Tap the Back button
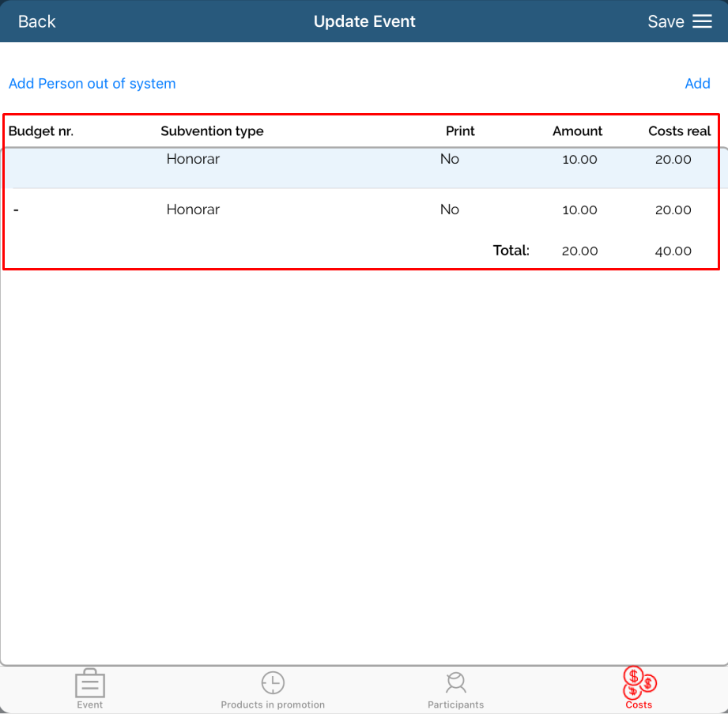 (37, 21)
